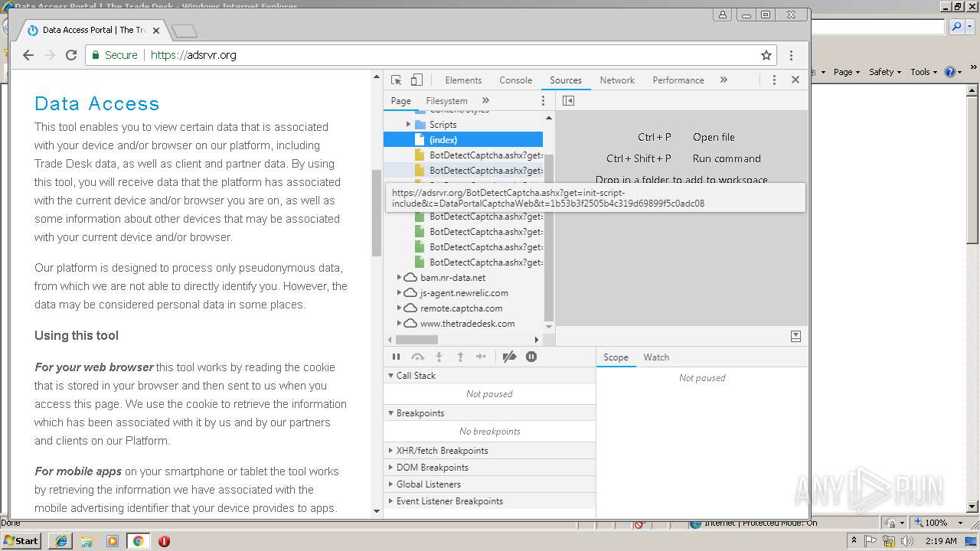Open Internet Explorer Safety menu
The height and width of the screenshot is (551, 980).
(885, 72)
